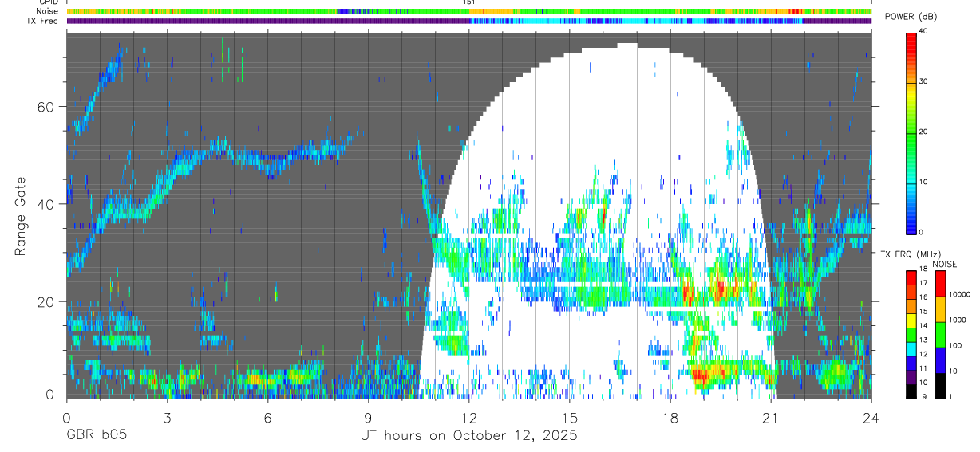Click the "9" UT hour tick label
This screenshot has width=980, height=452.
pyautogui.click(x=368, y=417)
